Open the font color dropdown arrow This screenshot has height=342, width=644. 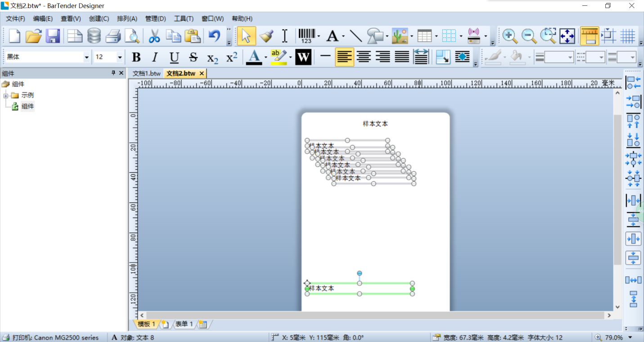tap(266, 57)
